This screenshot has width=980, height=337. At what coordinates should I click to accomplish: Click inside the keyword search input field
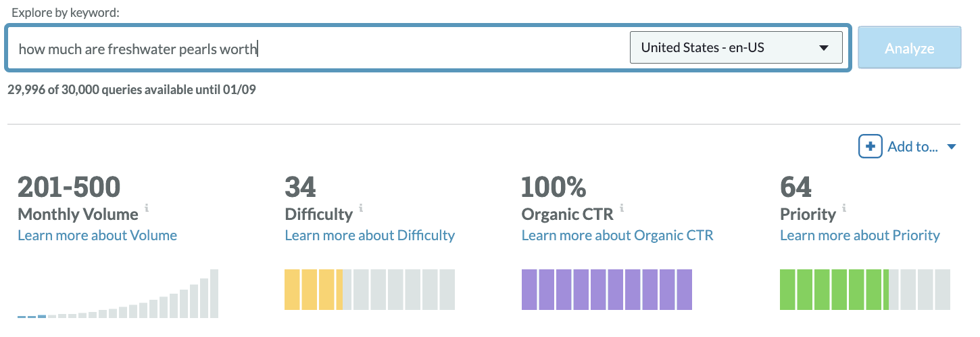pyautogui.click(x=318, y=49)
